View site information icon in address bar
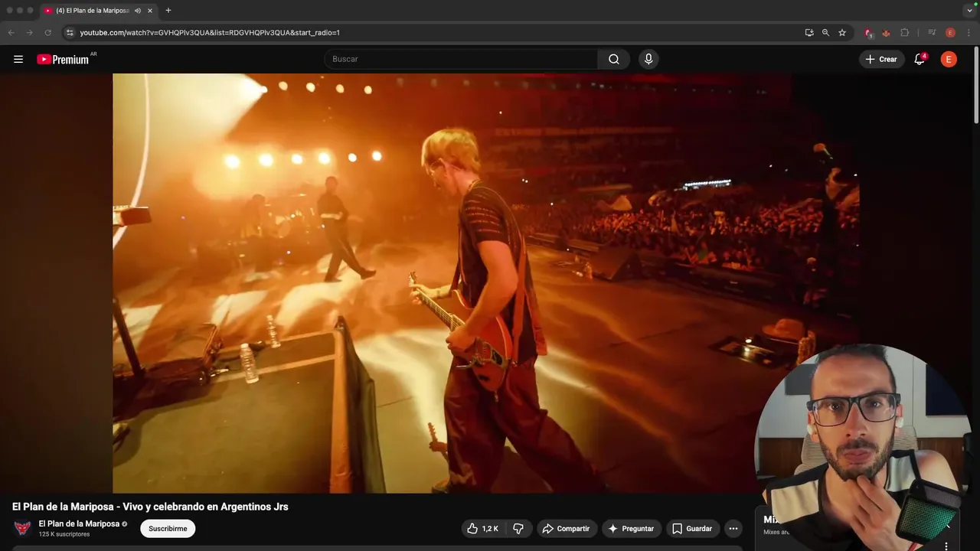 (x=70, y=33)
